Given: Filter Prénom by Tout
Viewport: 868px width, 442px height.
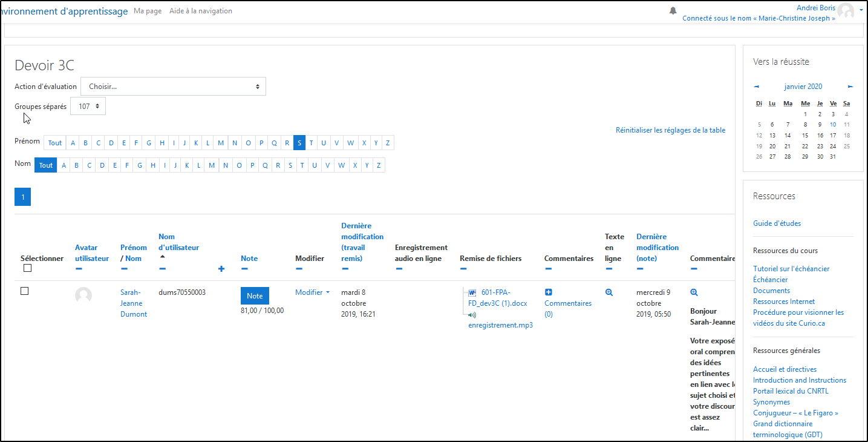Looking at the screenshot, I should coord(55,143).
